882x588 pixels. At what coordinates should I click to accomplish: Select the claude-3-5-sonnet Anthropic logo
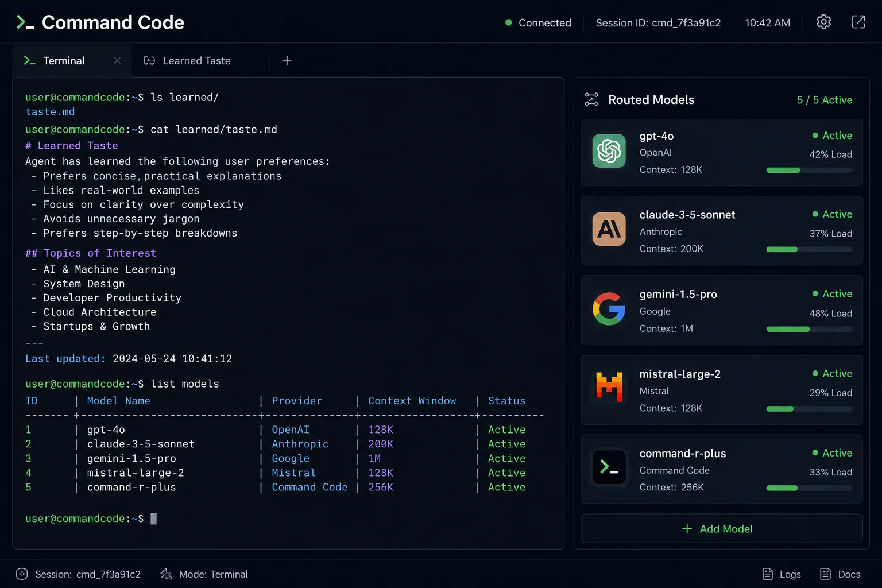click(609, 229)
